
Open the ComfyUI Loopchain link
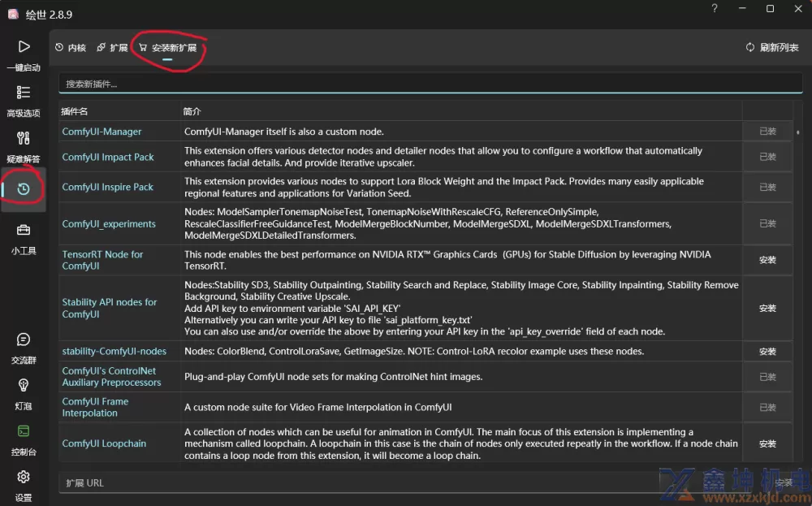tap(104, 443)
